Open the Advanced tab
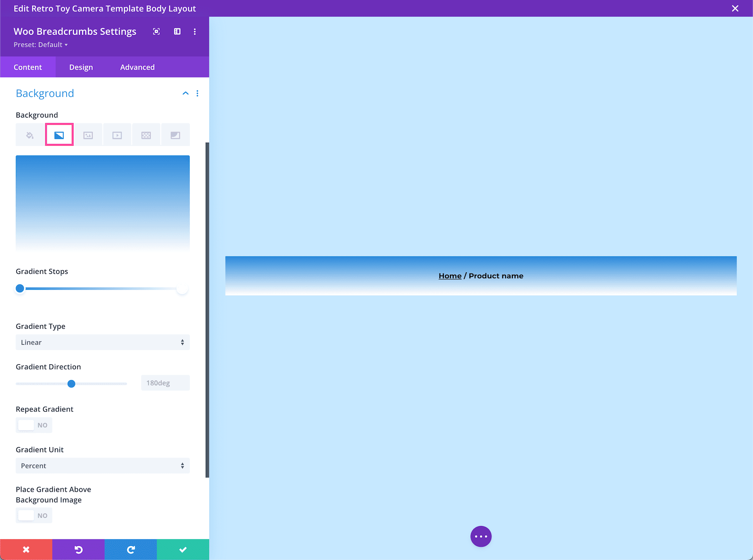 coord(137,67)
